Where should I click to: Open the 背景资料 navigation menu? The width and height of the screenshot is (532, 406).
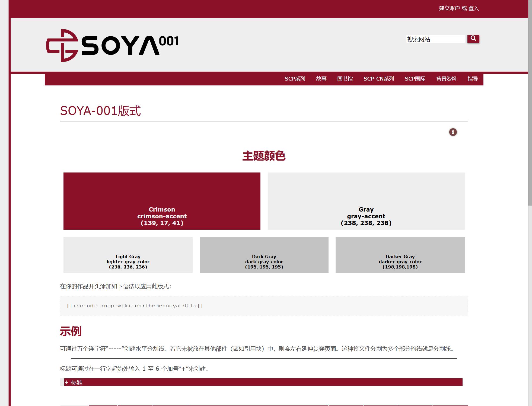pyautogui.click(x=446, y=79)
